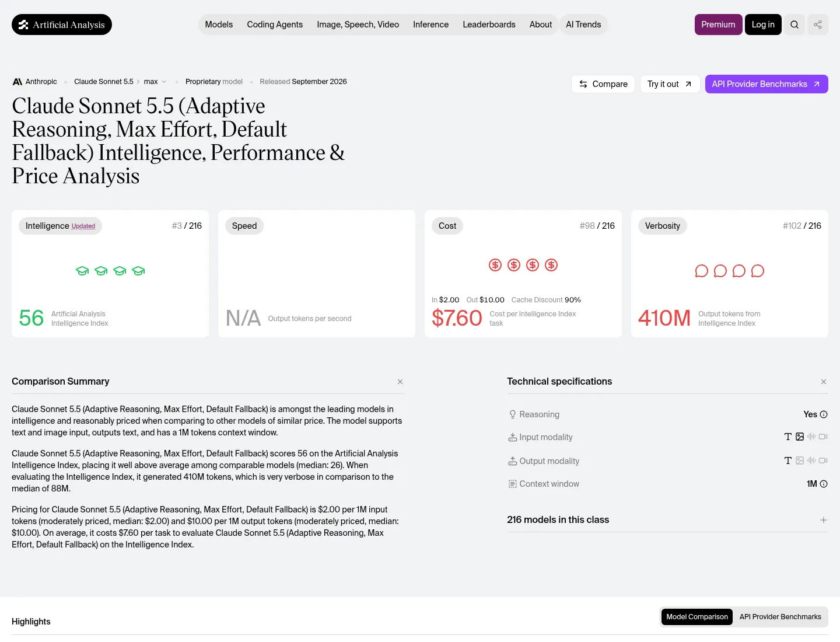Click the "$7.60" cost value
Viewport: 840px width, 642px height.
pyautogui.click(x=457, y=318)
